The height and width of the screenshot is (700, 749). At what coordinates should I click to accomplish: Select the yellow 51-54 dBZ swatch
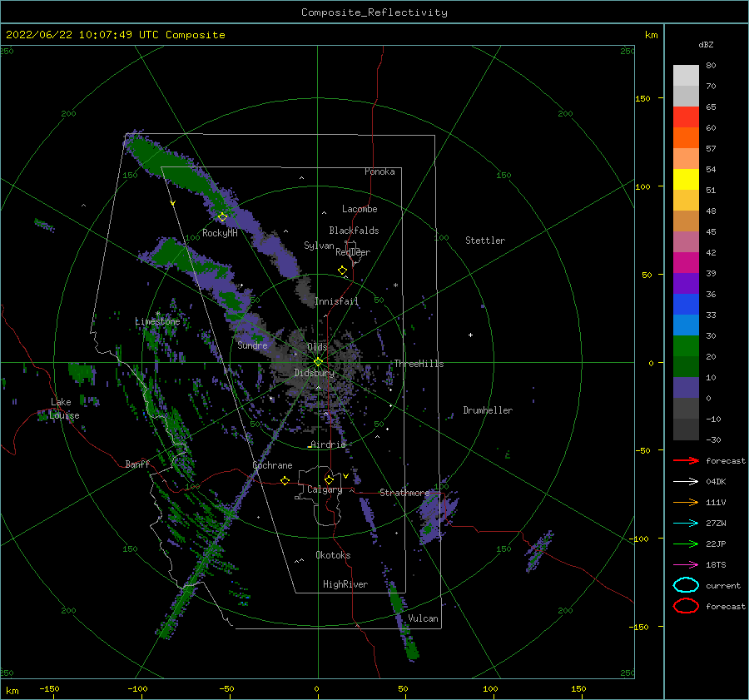pos(686,179)
